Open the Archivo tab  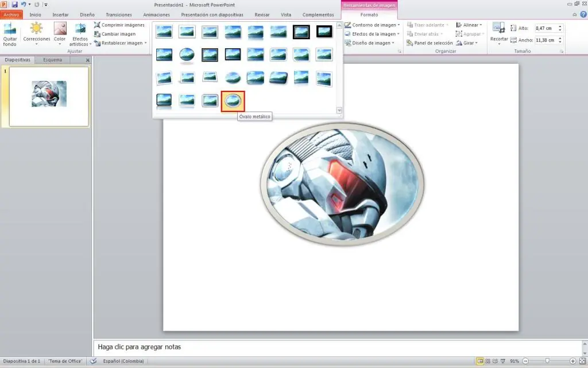pos(11,14)
